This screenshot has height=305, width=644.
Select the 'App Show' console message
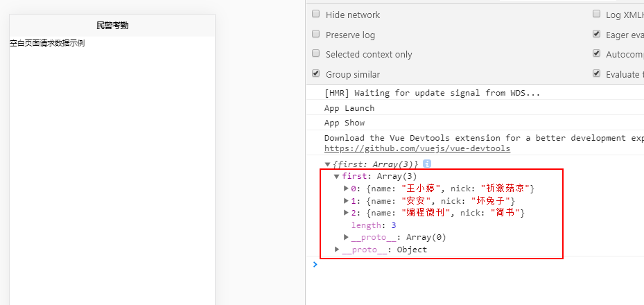coord(344,123)
